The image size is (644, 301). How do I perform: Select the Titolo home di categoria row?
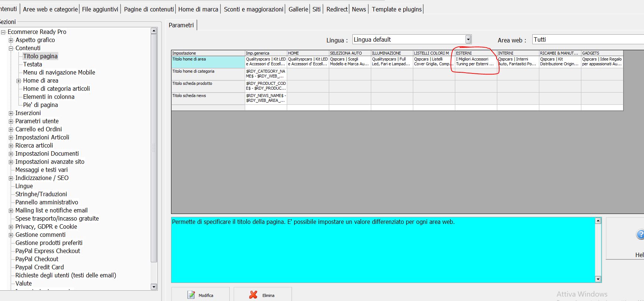coord(208,74)
